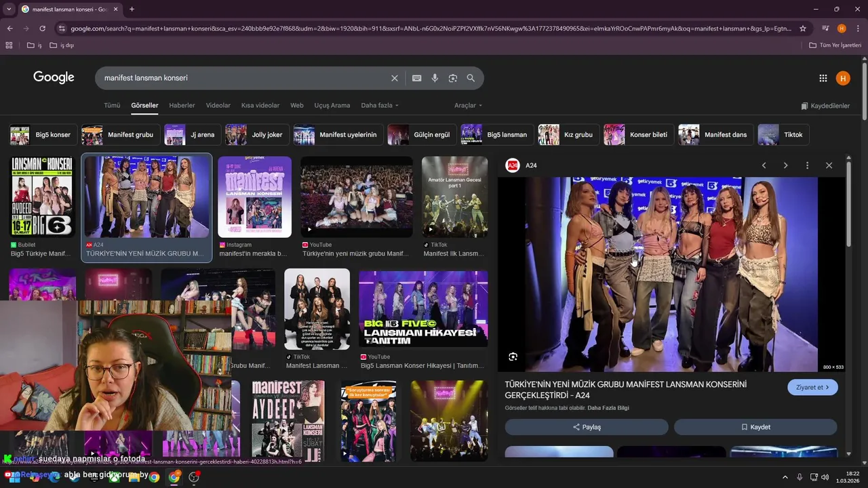Open the Google apps grid
This screenshot has height=488, width=868.
[x=823, y=78]
